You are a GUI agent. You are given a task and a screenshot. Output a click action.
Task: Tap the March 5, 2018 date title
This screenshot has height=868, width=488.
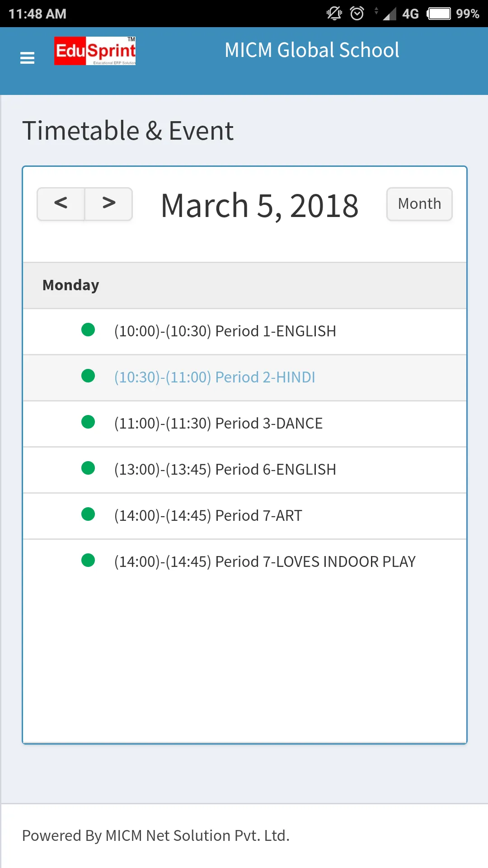[x=259, y=206]
